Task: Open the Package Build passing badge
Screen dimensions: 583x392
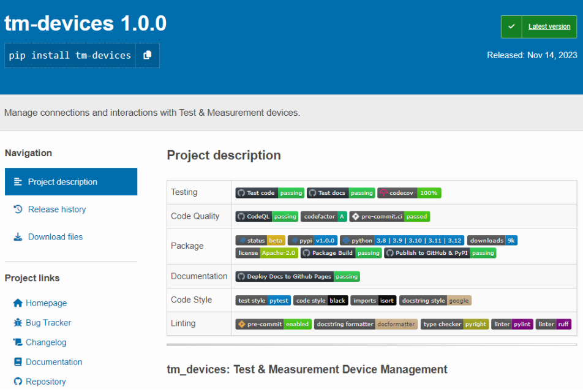Action: 341,254
